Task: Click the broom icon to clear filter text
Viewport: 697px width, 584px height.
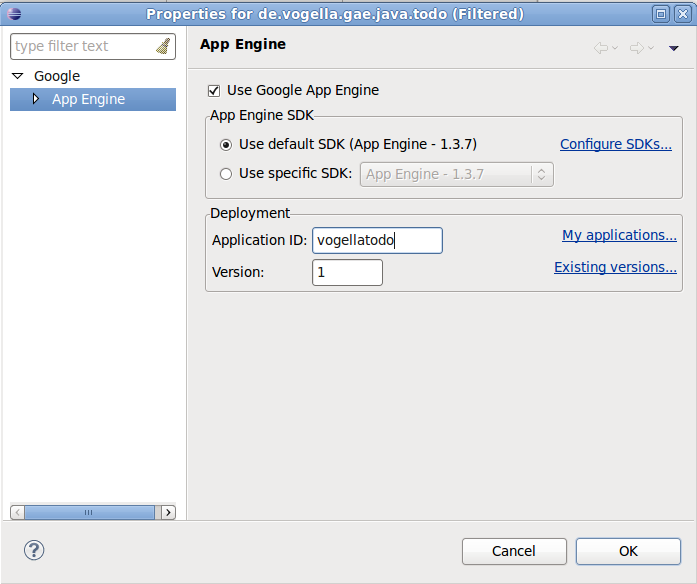Action: pyautogui.click(x=163, y=47)
